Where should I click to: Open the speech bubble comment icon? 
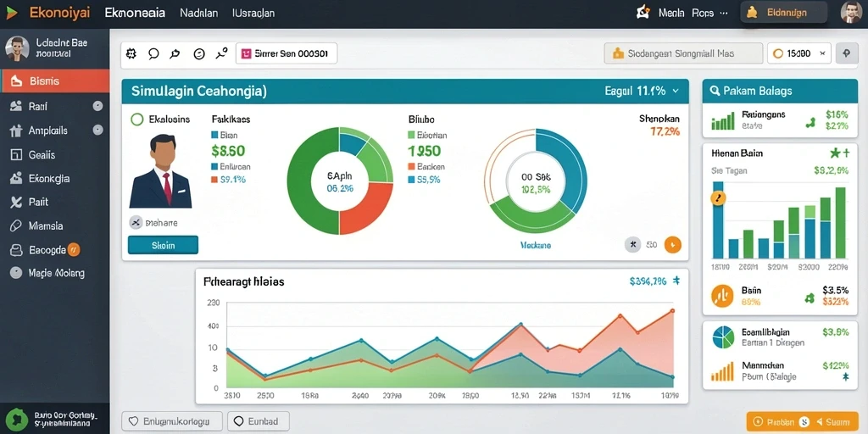pos(154,53)
